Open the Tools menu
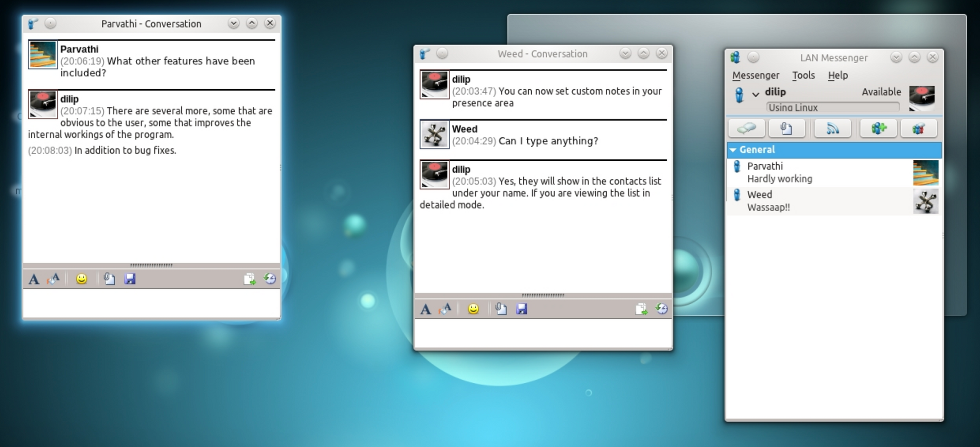Screen dimensions: 980x447 pos(803,75)
